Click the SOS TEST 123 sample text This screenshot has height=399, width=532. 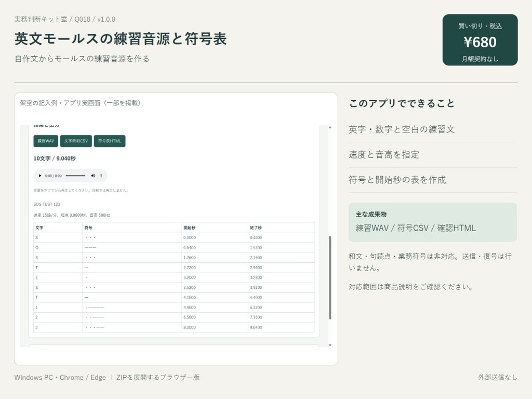[47, 204]
